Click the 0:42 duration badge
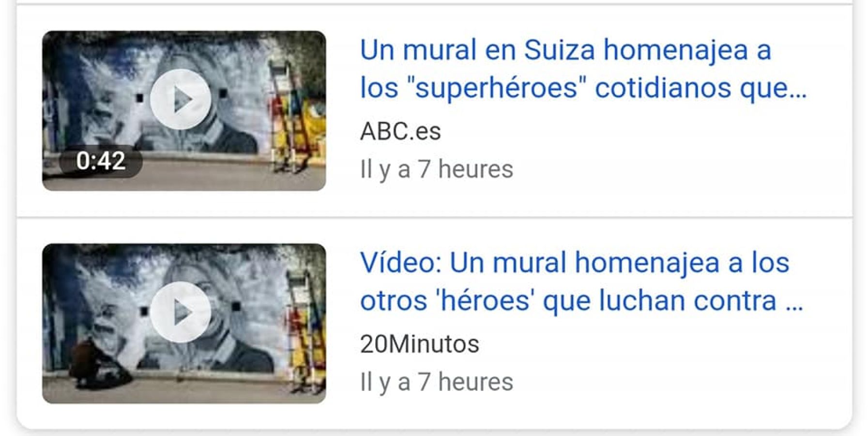The height and width of the screenshot is (436, 868). click(101, 161)
